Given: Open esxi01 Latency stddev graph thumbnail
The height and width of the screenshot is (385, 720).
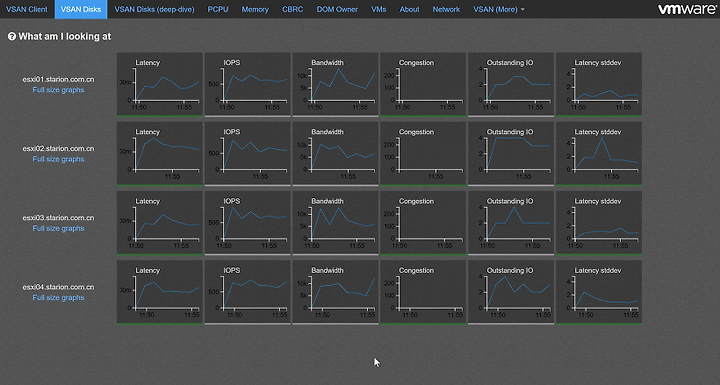Looking at the screenshot, I should pyautogui.click(x=599, y=84).
